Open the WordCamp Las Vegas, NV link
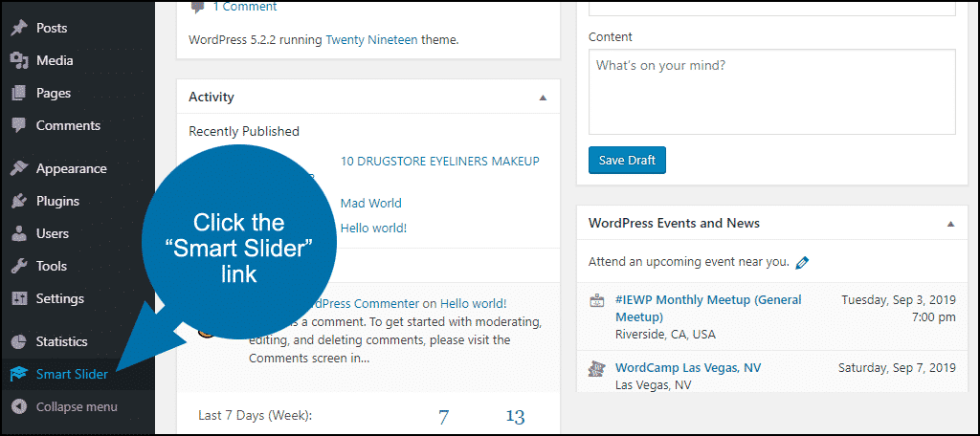 click(688, 367)
